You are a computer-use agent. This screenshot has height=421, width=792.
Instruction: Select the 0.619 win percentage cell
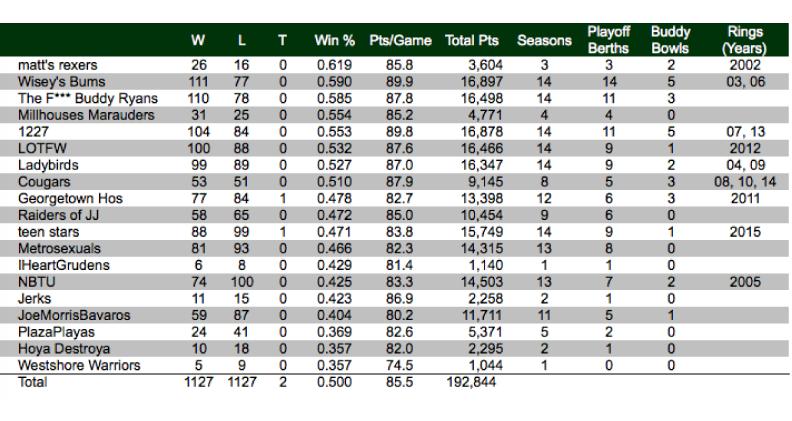coord(334,65)
